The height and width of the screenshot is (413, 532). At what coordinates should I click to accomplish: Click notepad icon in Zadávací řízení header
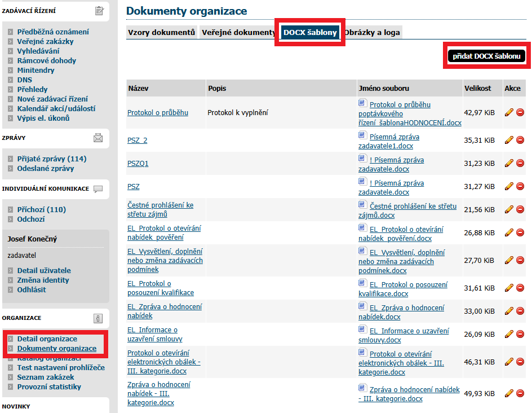99,11
